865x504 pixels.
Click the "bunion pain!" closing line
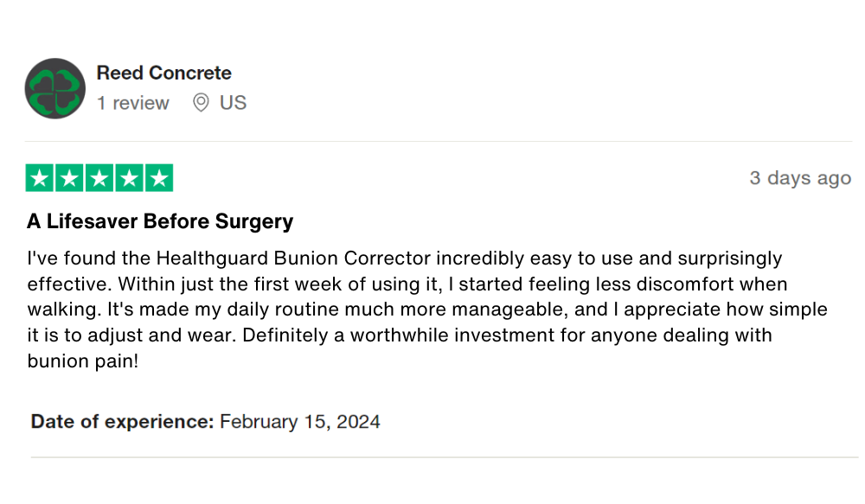(x=83, y=360)
